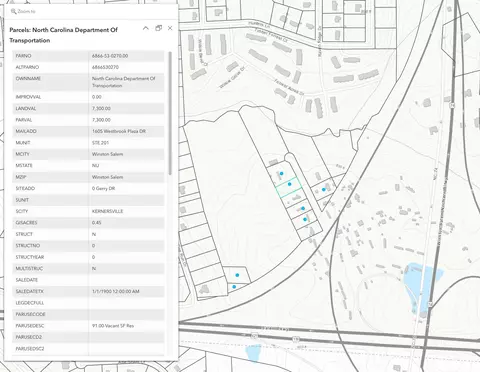The height and width of the screenshot is (372, 480).
Task: Collapse the parcel popup with the chevron
Action: tap(146, 28)
